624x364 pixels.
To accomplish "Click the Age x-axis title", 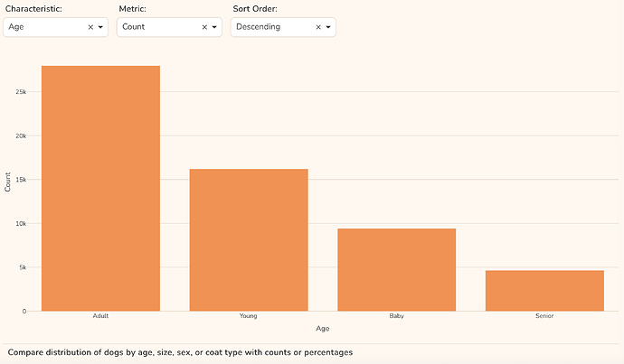I will pos(323,329).
